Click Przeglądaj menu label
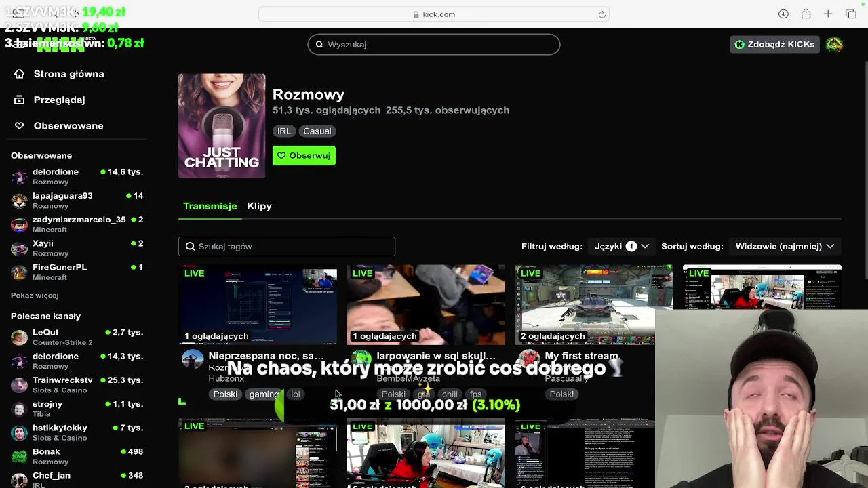The image size is (868, 488). pyautogui.click(x=60, y=100)
